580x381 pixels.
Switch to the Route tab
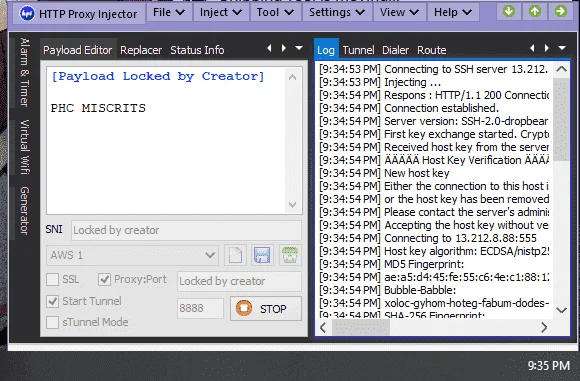click(x=432, y=50)
